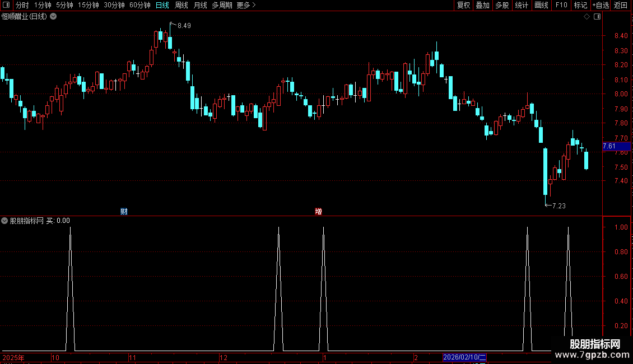Click the 返回 back button
This screenshot has width=633, height=364.
coord(621,5)
